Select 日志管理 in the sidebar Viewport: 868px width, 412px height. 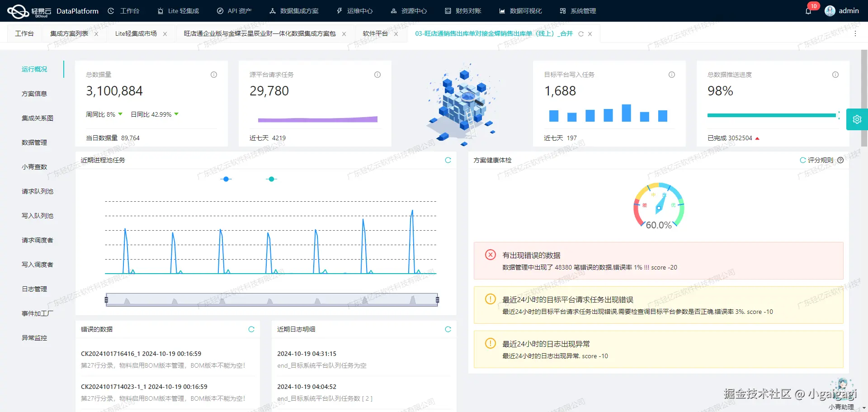[34, 289]
